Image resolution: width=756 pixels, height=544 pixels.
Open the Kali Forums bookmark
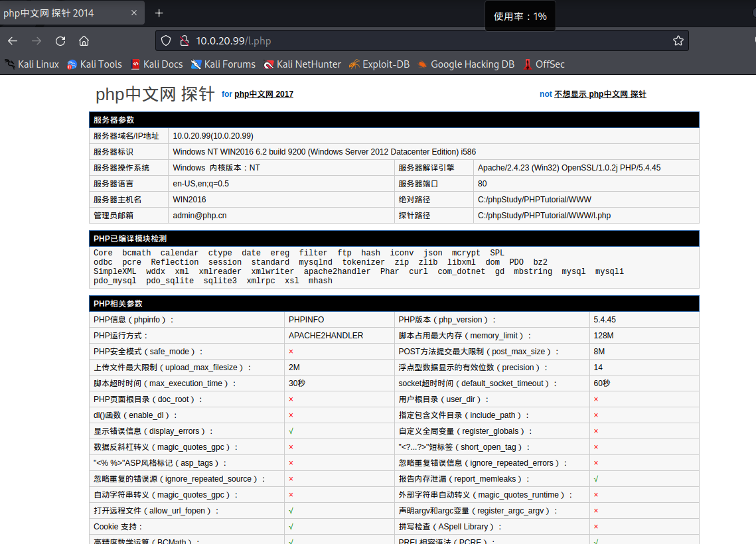coord(223,64)
